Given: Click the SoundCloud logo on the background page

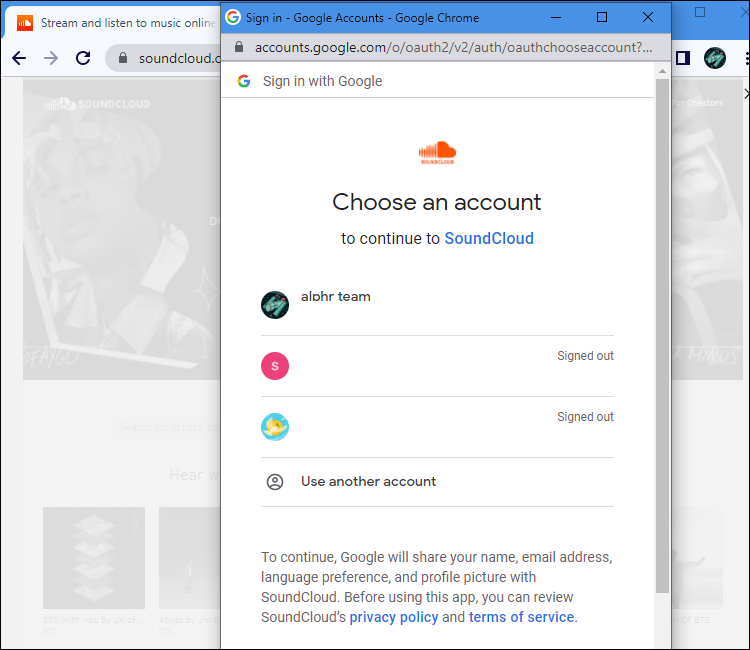Looking at the screenshot, I should coord(97,104).
